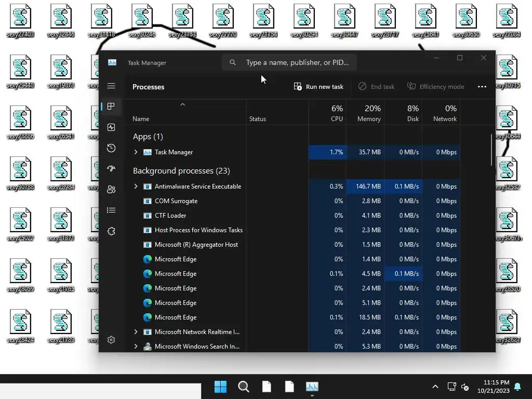Select desktop file sexy28059

point(20,275)
